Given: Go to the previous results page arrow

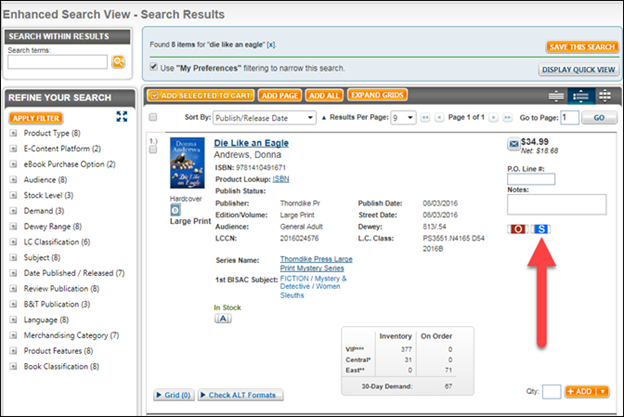Looking at the screenshot, I should (x=438, y=118).
